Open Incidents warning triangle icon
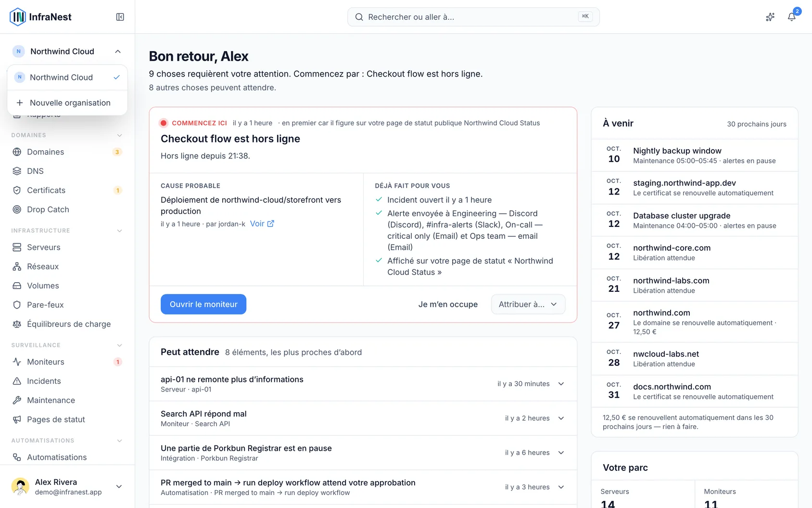This screenshot has width=812, height=508. [17, 381]
